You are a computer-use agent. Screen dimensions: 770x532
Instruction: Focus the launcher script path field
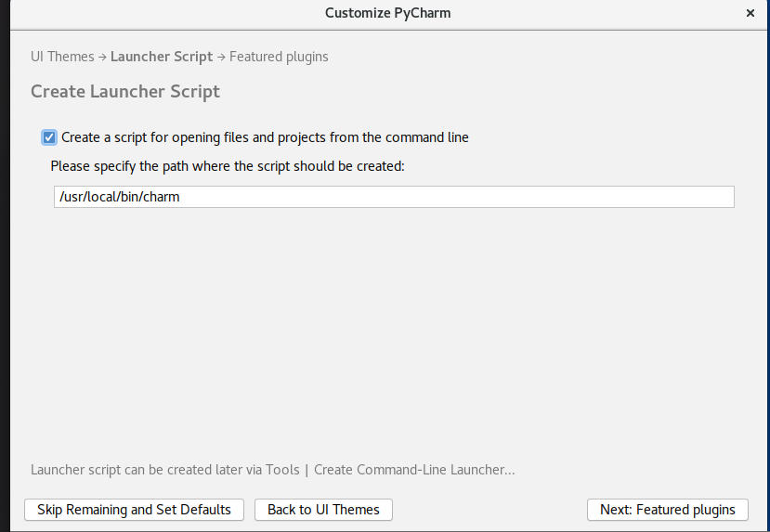pos(394,197)
